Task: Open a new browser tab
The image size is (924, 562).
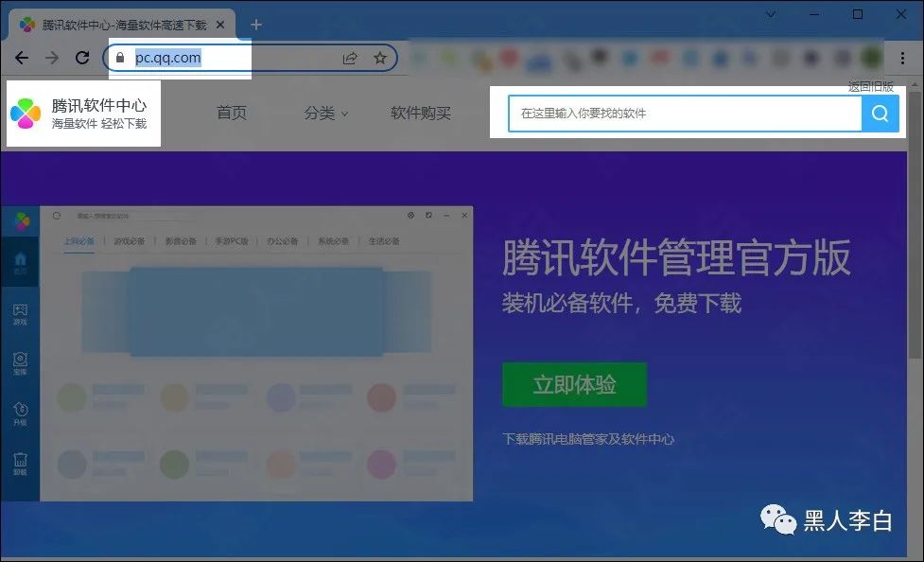Action: [255, 25]
